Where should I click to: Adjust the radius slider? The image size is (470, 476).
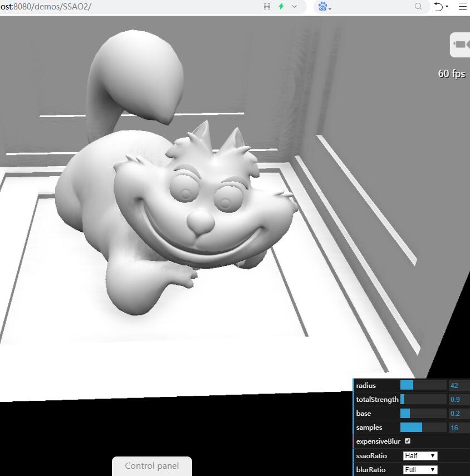(x=423, y=385)
